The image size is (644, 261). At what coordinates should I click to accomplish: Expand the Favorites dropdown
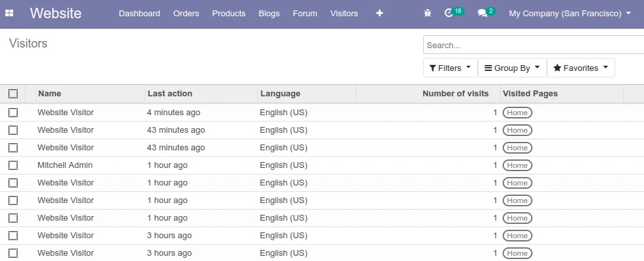click(x=581, y=68)
